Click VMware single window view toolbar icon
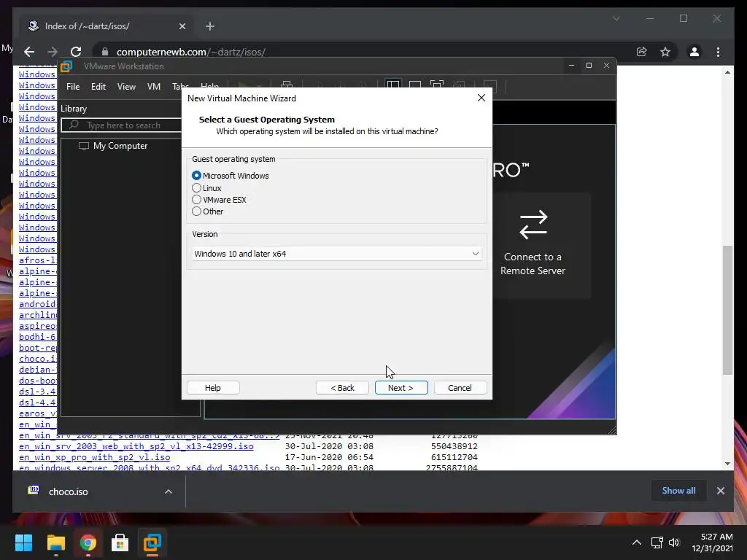Screen dimensions: 747x560 [x=415, y=86]
